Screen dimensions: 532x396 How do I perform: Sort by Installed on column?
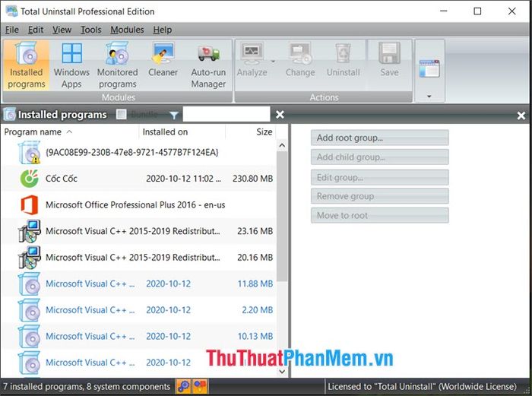182,132
